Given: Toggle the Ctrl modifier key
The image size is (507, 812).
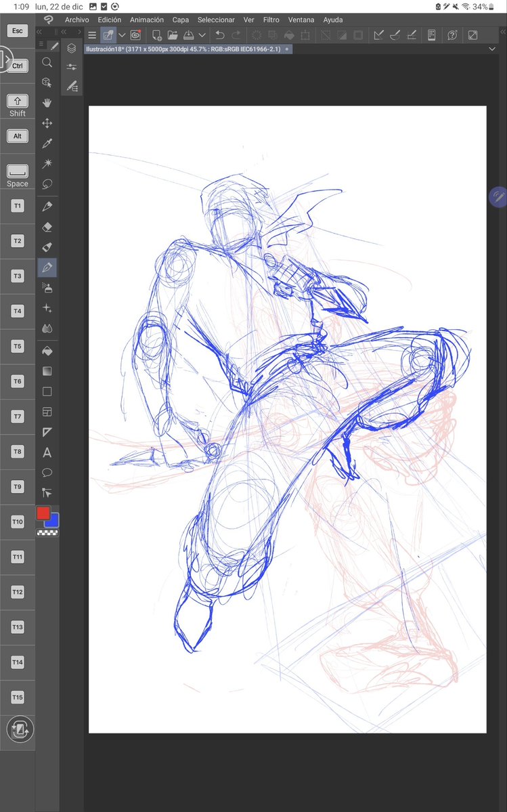Looking at the screenshot, I should coord(18,66).
